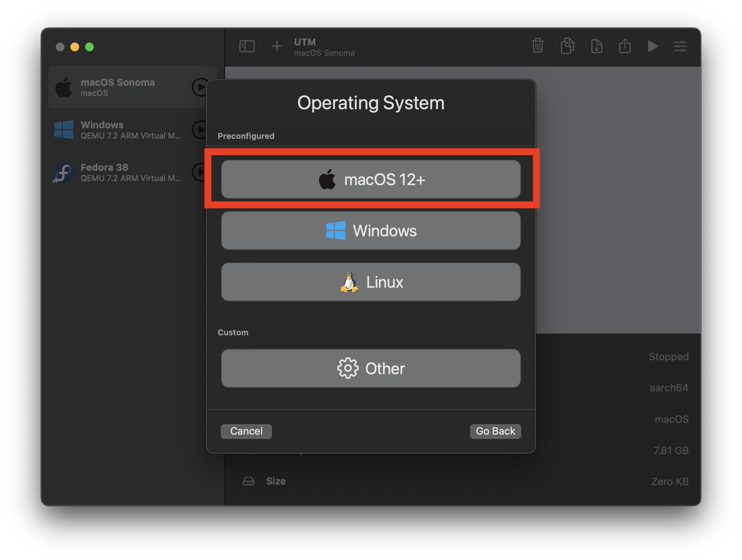Select Other under the Custom section

(371, 368)
